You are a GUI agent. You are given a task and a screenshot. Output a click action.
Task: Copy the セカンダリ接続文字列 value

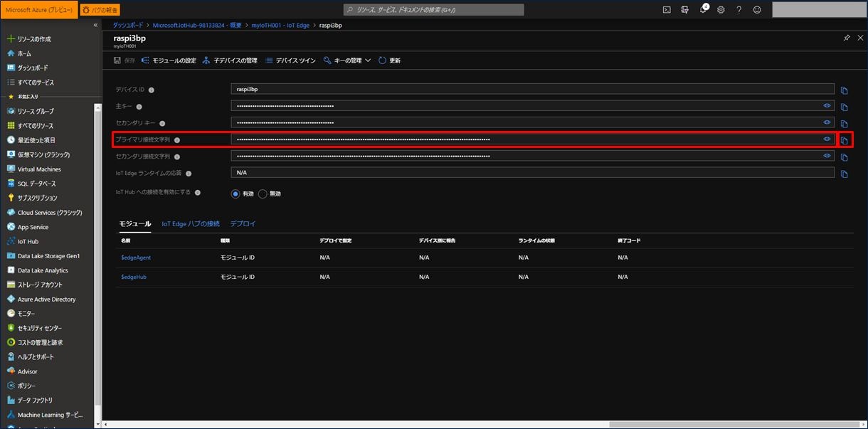pyautogui.click(x=844, y=157)
